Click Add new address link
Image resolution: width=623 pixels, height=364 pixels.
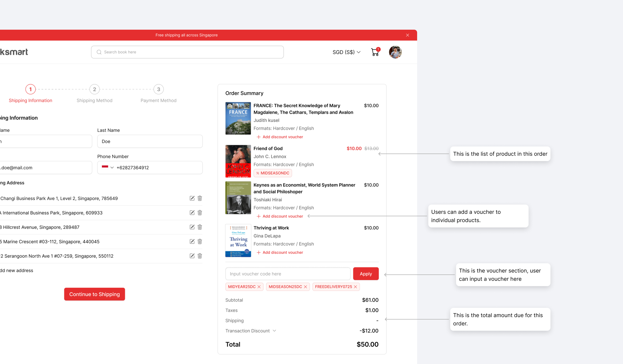(x=17, y=270)
